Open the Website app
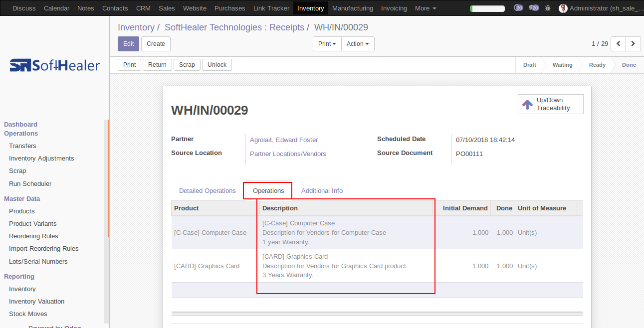This screenshot has width=644, height=328. (x=195, y=8)
